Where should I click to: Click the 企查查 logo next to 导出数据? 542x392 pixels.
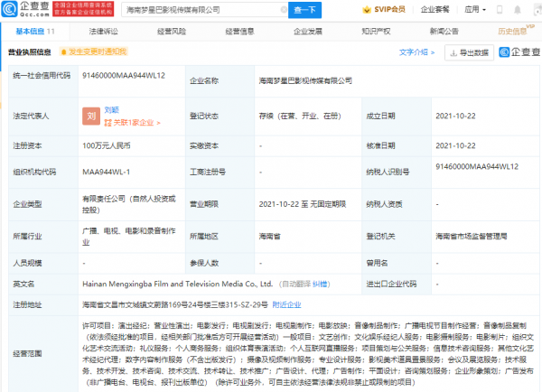(519, 52)
